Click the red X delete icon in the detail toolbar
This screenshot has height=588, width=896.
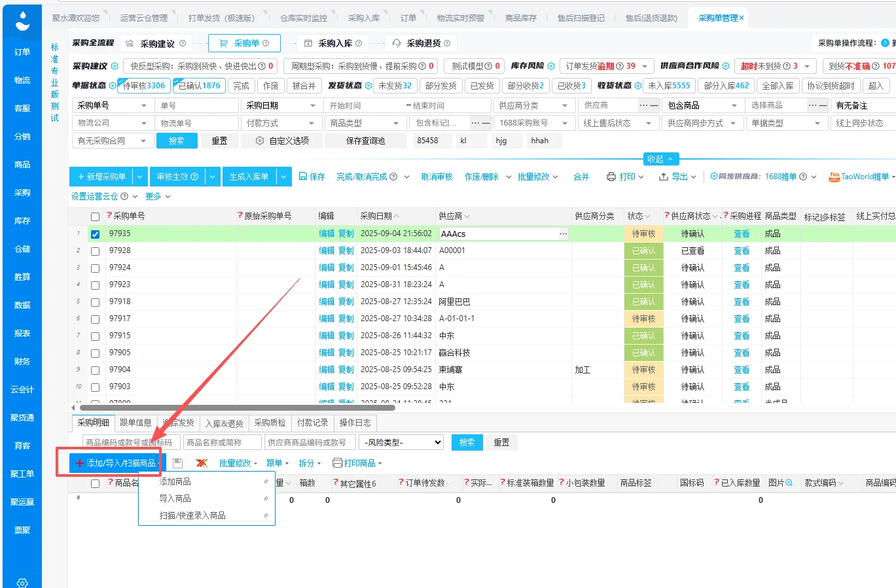click(x=202, y=463)
